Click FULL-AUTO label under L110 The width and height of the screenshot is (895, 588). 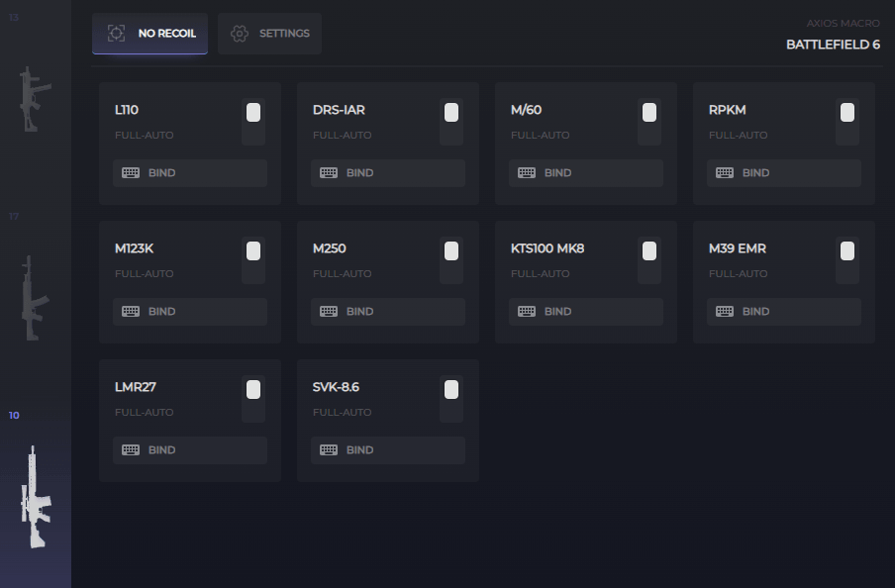tap(145, 136)
